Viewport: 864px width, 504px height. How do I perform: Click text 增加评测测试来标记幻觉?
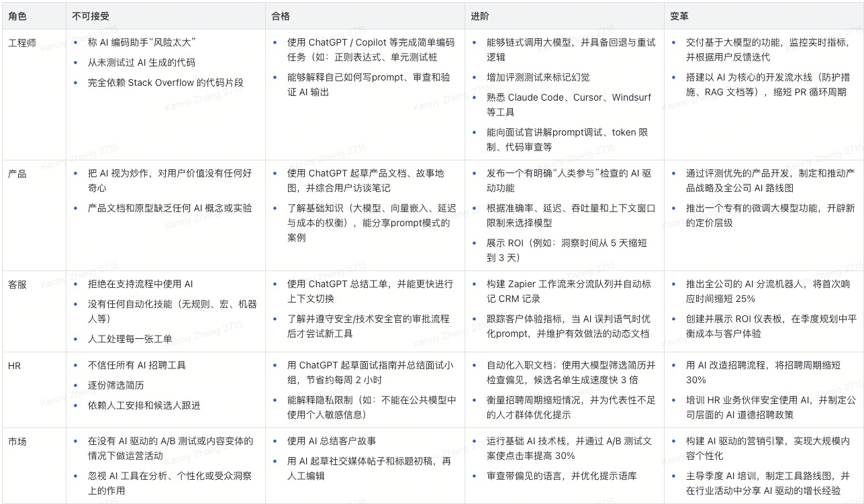click(538, 77)
